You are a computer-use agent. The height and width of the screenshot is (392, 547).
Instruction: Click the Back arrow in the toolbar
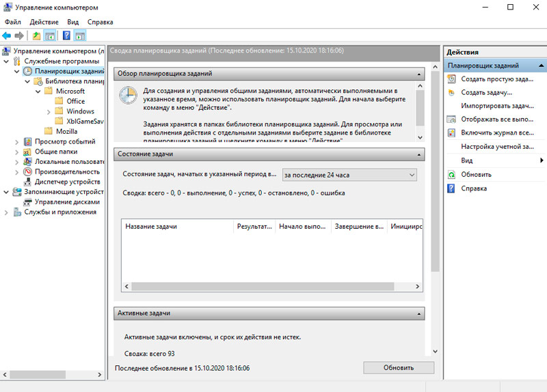click(x=7, y=36)
